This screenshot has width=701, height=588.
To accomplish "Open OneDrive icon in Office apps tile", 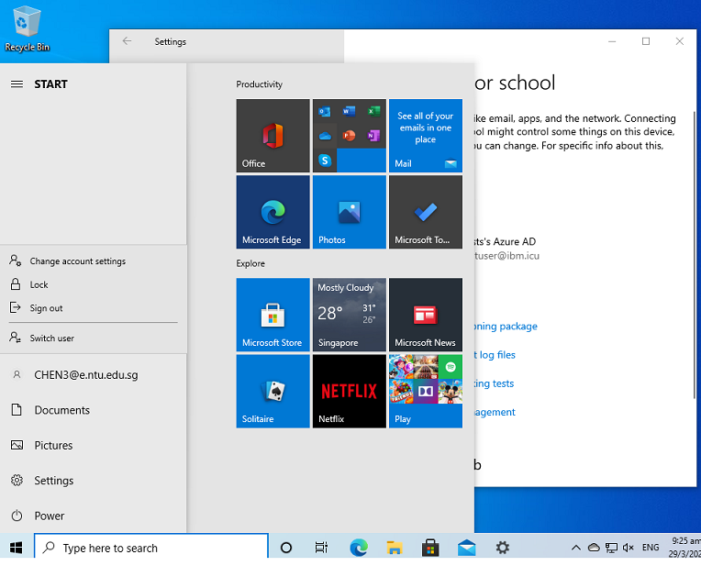I will pos(325,136).
